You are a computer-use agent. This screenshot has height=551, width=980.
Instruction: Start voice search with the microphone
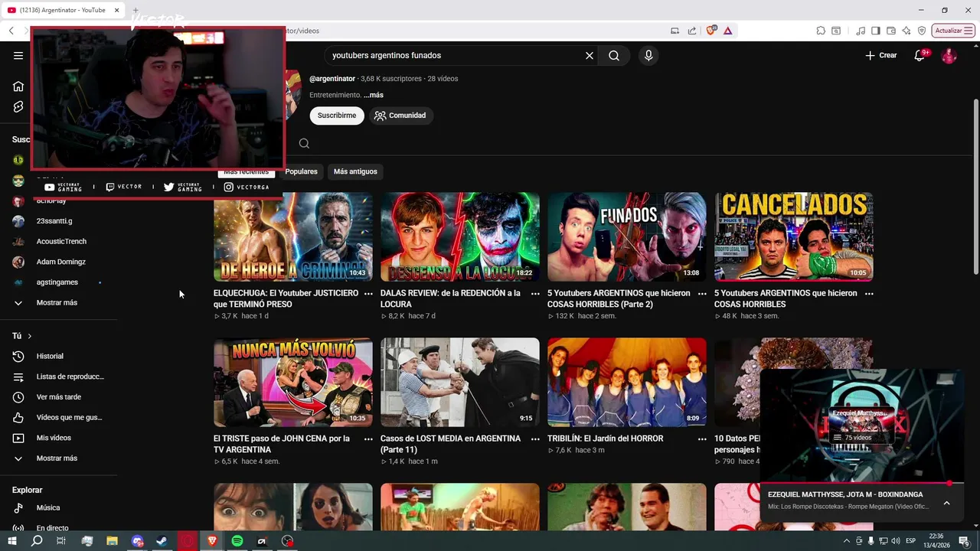648,55
